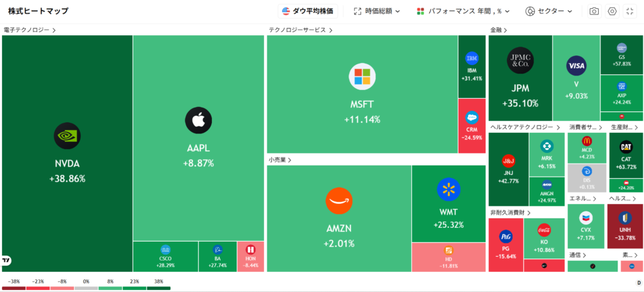Image resolution: width=644 pixels, height=292 pixels.
Task: Open the セクター grouping dropdown
Action: 549,11
